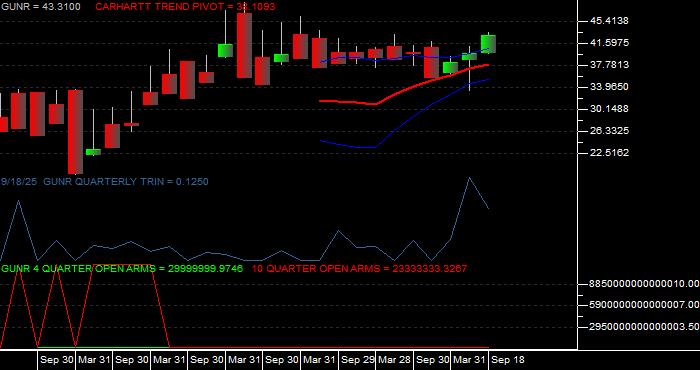Screen dimensions: 700x370
Task: Select the Sep 30 date label after Mar 28
Action: tap(433, 360)
